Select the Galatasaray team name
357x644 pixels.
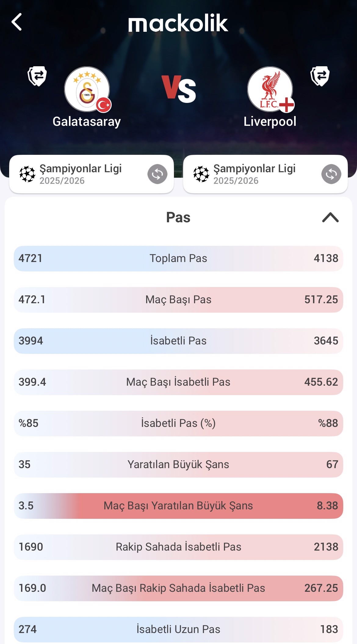pos(87,122)
